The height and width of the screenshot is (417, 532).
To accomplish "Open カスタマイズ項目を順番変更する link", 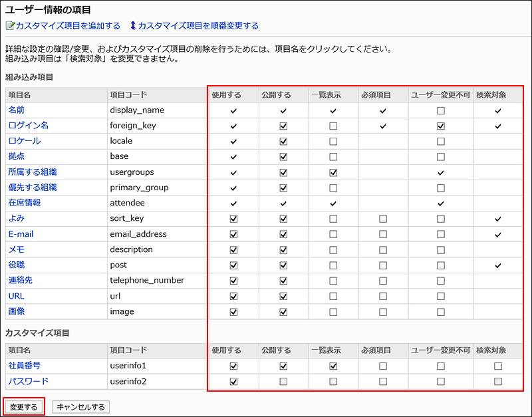I will tap(198, 26).
